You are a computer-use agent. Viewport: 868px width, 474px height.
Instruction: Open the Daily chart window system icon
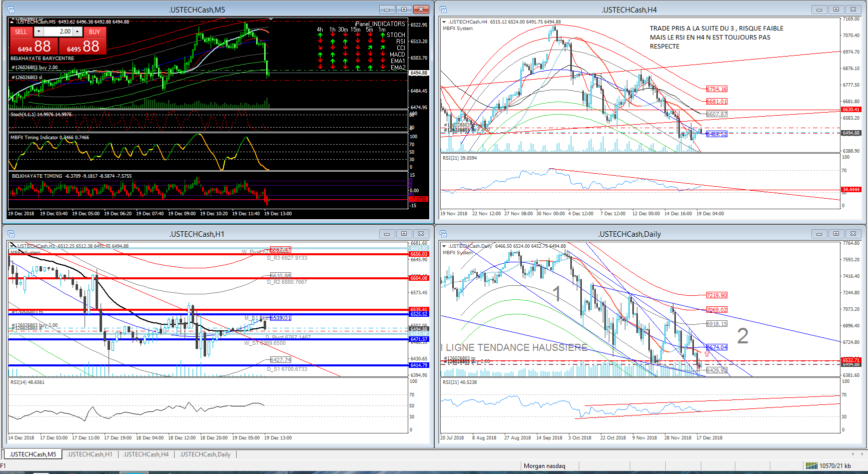(x=444, y=234)
